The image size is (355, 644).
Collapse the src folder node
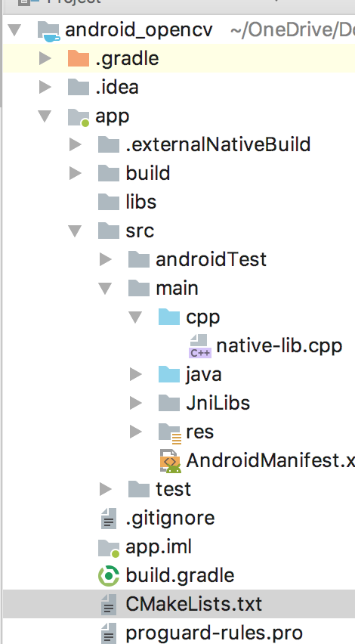pyautogui.click(x=75, y=231)
